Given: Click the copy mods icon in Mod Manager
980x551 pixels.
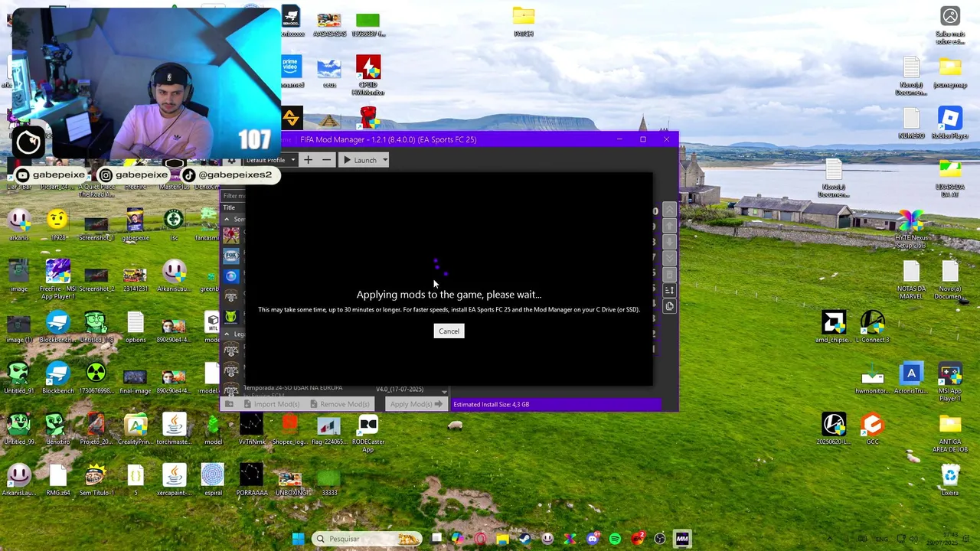Looking at the screenshot, I should 669,306.
